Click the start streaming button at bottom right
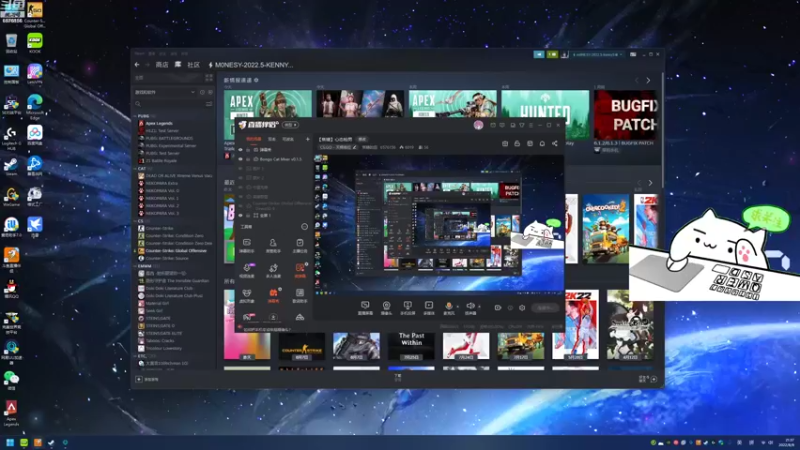This screenshot has width=800, height=450. [x=545, y=308]
